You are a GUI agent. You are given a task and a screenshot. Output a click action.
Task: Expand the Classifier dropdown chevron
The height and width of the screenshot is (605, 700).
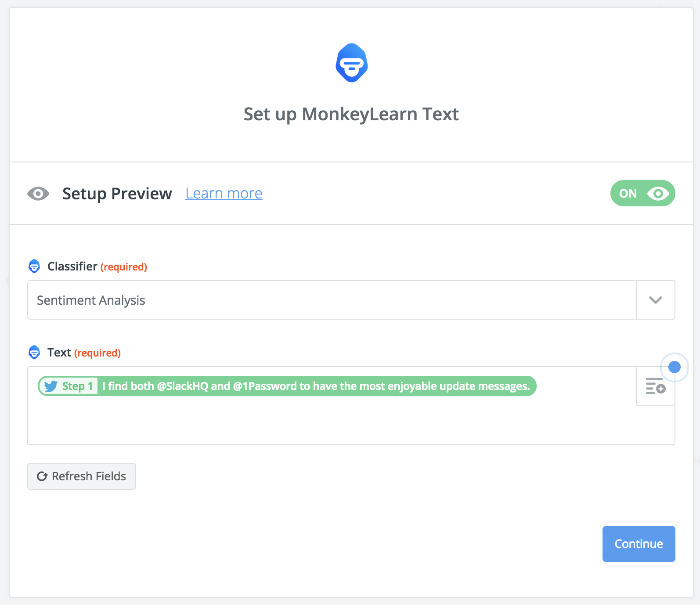click(655, 300)
